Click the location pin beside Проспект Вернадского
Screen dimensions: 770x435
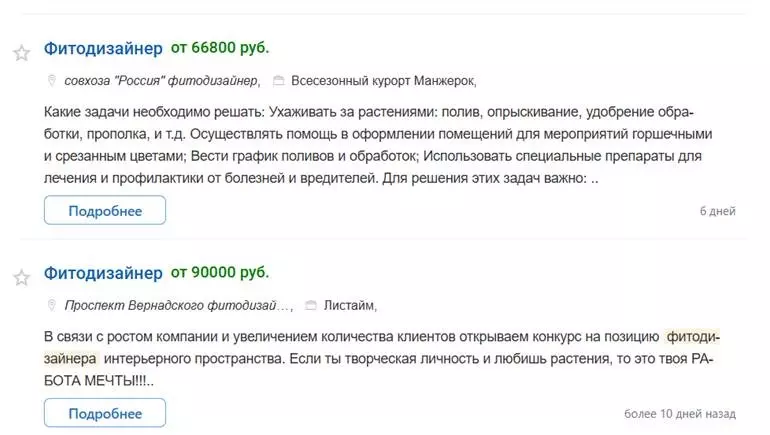tap(53, 305)
